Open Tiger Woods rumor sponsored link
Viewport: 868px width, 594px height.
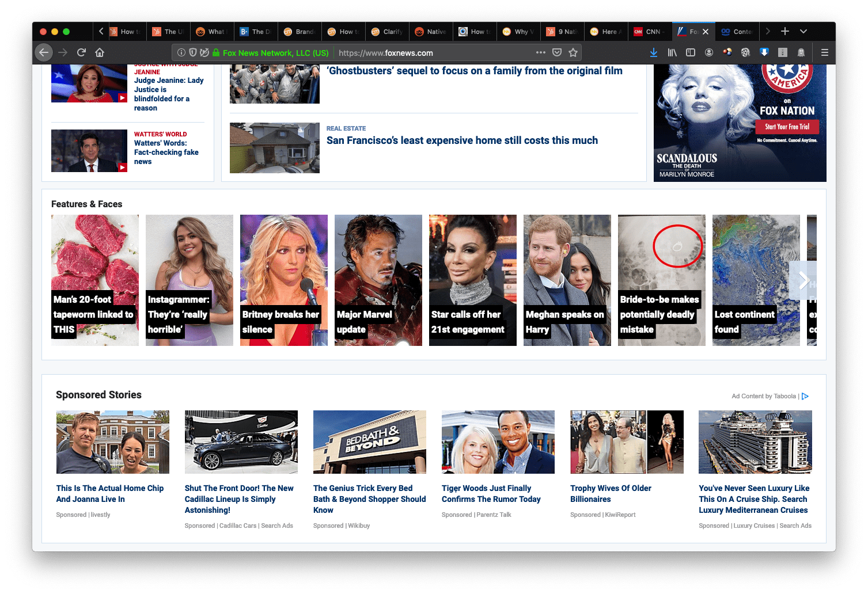(x=491, y=494)
